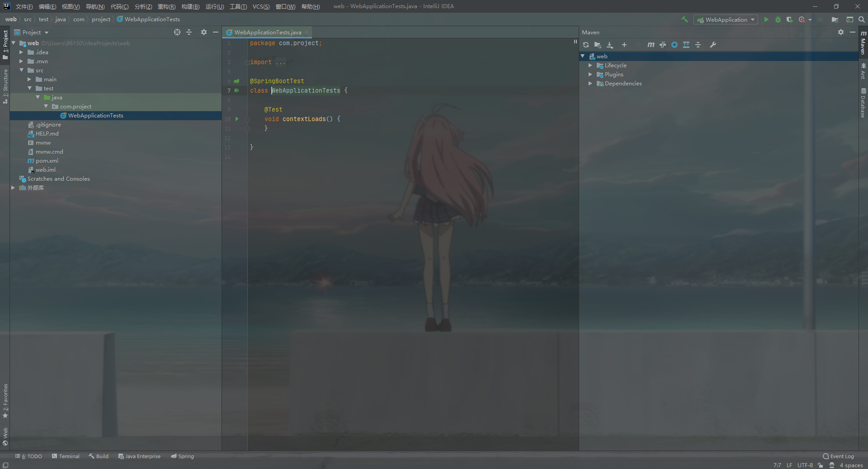The height and width of the screenshot is (469, 868).
Task: Collapse the src folder
Action: click(21, 70)
